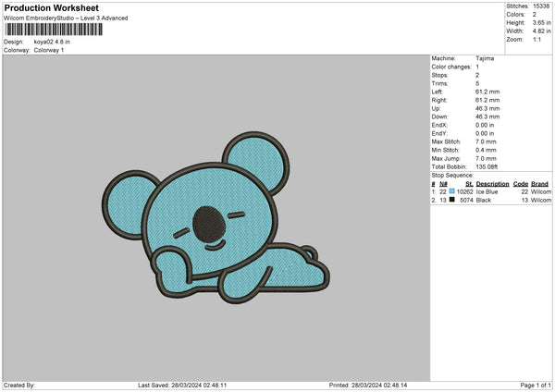The image size is (555, 392).
Task: Click the Code column header
Action: pyautogui.click(x=520, y=183)
